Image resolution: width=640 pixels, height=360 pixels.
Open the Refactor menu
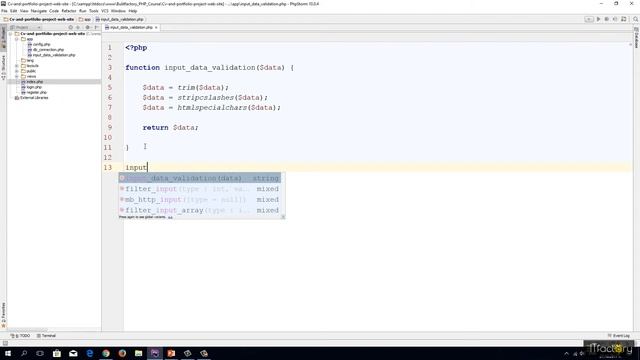(x=69, y=11)
